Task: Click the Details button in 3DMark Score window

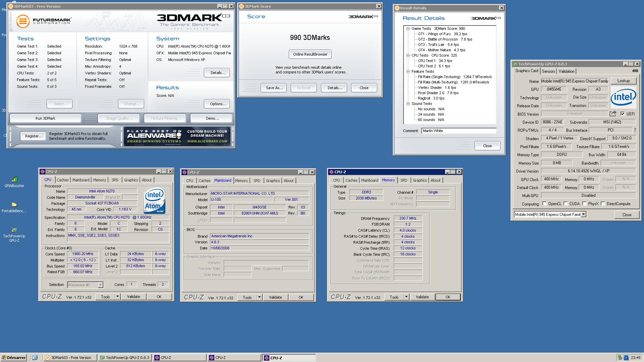Action: tap(334, 88)
